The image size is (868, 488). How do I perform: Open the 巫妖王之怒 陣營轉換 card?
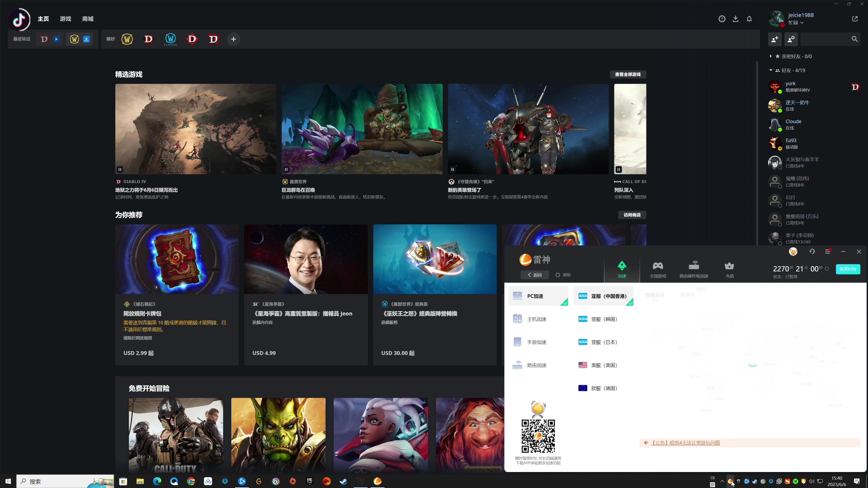pyautogui.click(x=435, y=294)
